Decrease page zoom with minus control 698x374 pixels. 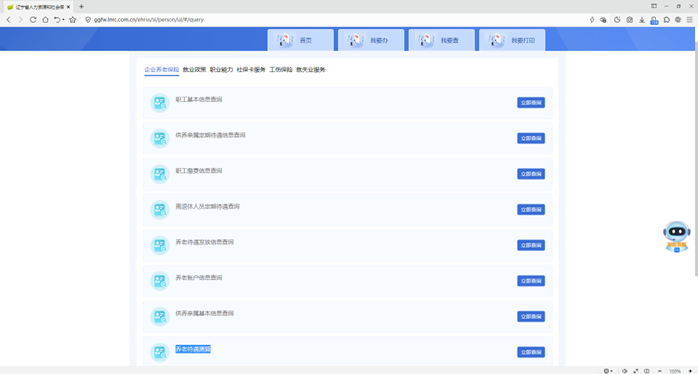coord(660,371)
